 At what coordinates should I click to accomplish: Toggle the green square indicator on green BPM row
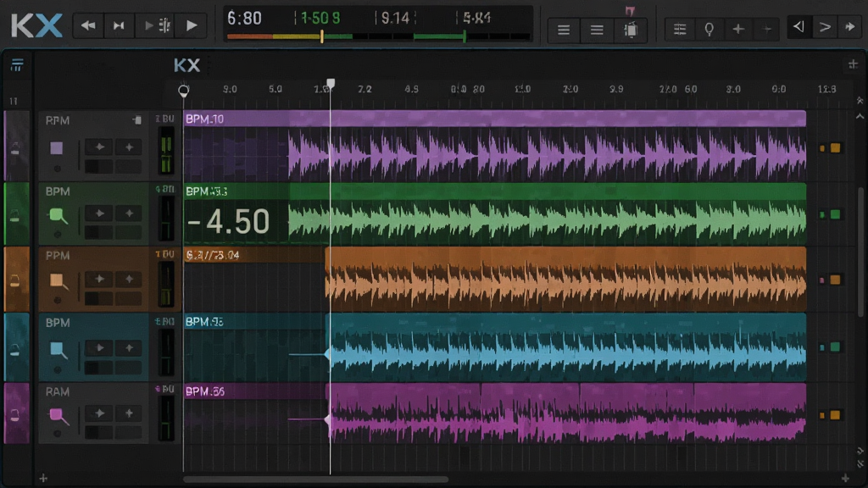[x=835, y=214]
